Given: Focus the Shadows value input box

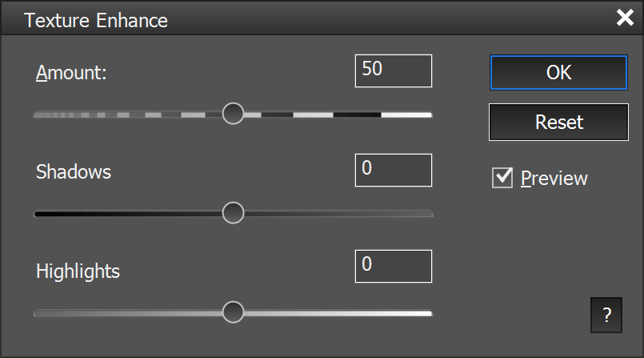Looking at the screenshot, I should pyautogui.click(x=393, y=170).
